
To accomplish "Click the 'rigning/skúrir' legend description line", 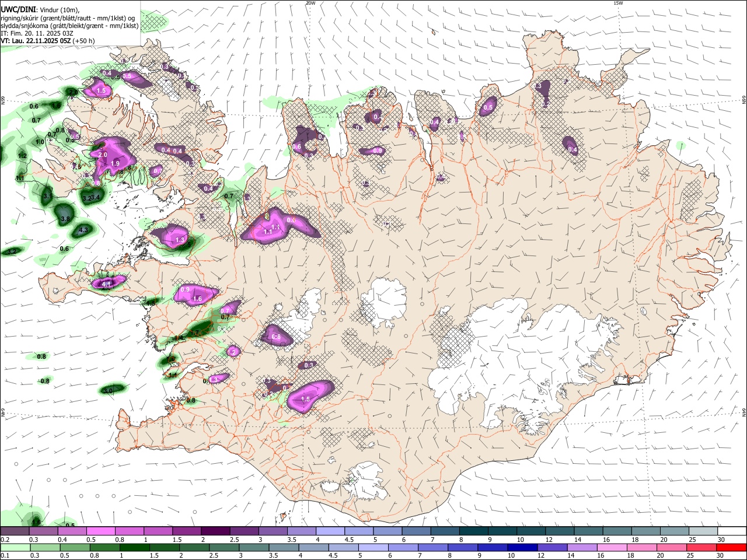I will (x=67, y=18).
